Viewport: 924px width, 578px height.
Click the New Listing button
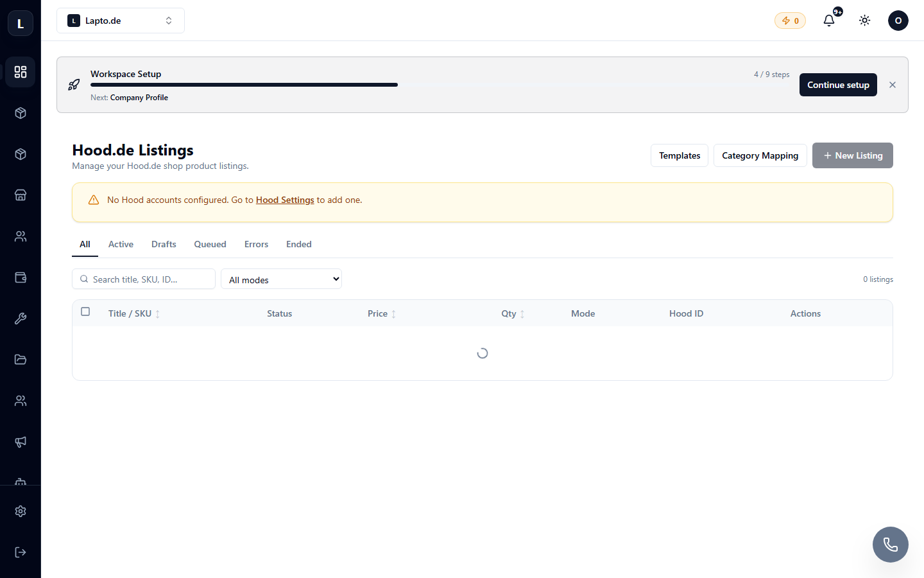coord(853,155)
